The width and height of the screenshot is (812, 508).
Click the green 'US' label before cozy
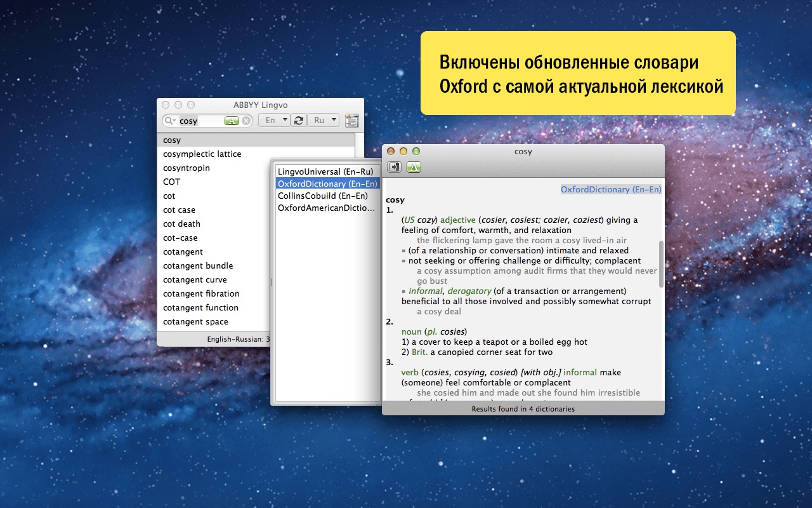click(410, 220)
